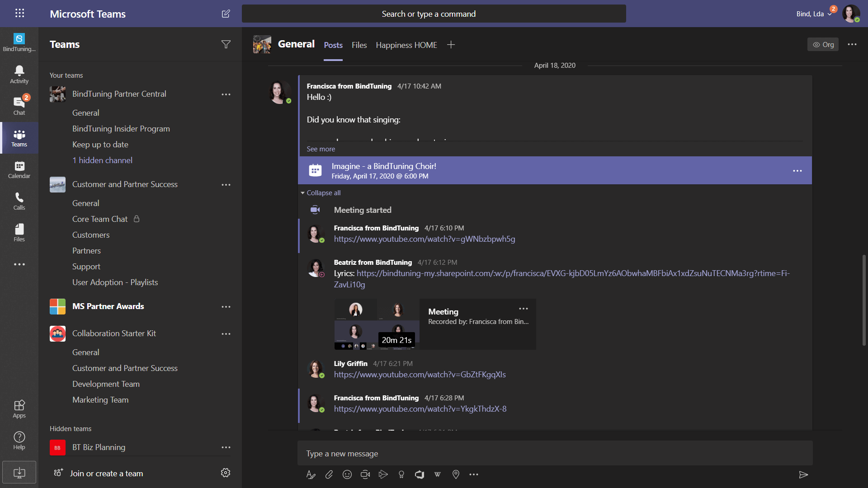The image size is (868, 488).
Task: Open Files in the left rail
Action: click(x=19, y=233)
